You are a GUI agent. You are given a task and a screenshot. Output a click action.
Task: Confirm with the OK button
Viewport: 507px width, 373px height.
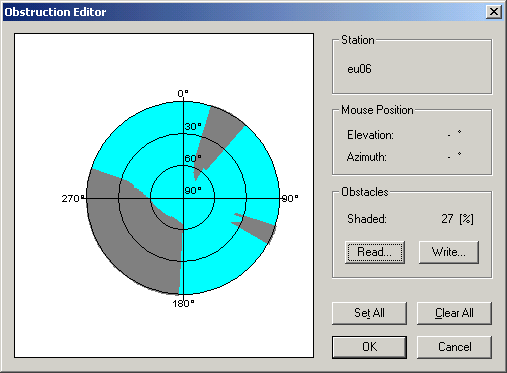[369, 347]
